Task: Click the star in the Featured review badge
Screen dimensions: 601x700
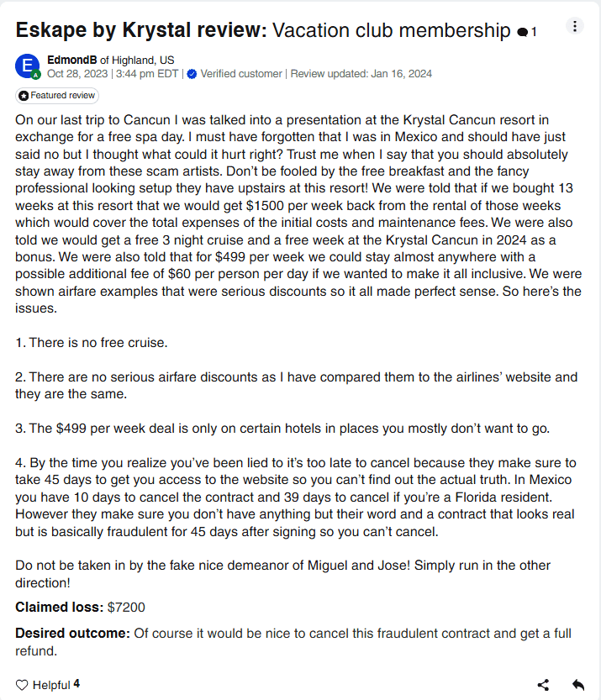Action: click(24, 96)
